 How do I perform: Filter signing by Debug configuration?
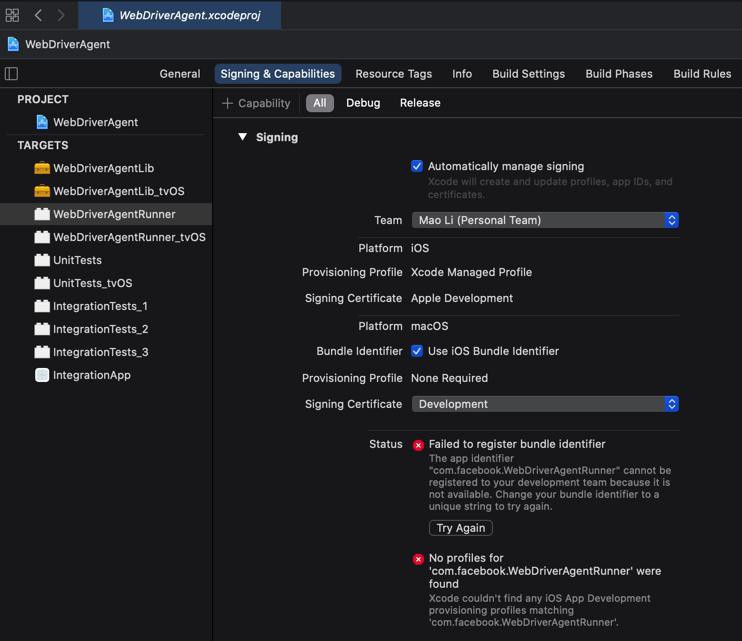pos(363,103)
